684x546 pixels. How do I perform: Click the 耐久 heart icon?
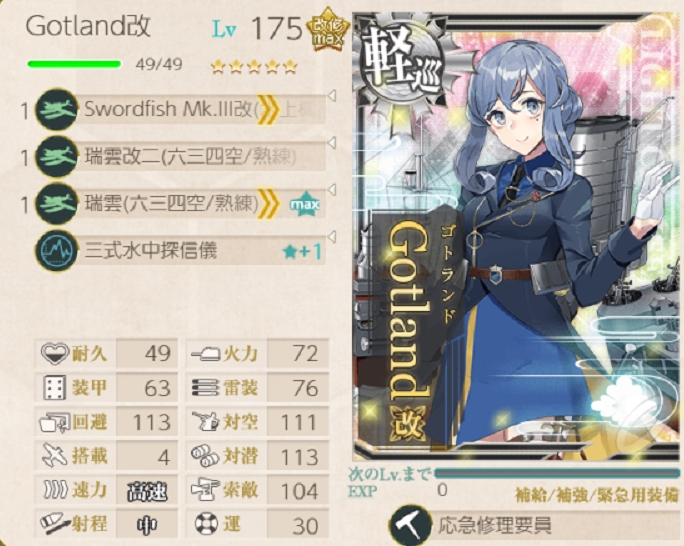(55, 353)
